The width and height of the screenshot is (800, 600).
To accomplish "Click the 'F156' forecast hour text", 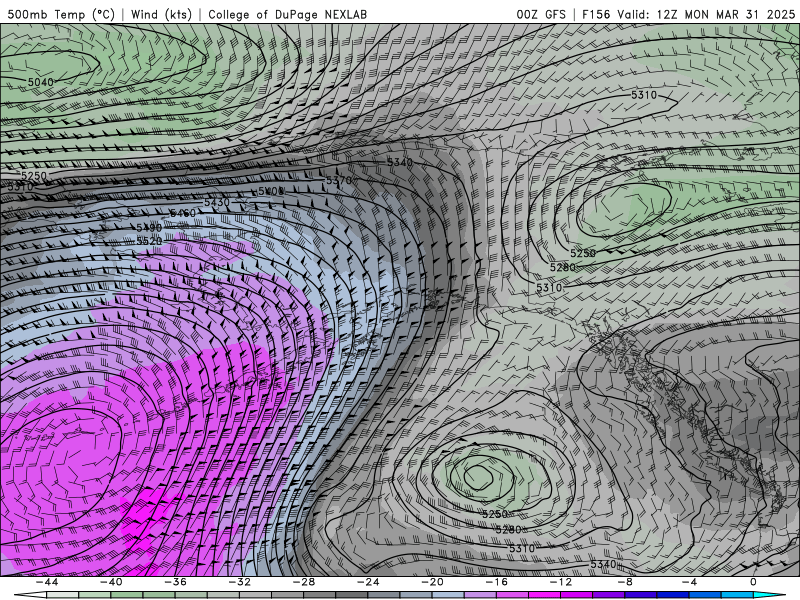I will 596,14.
